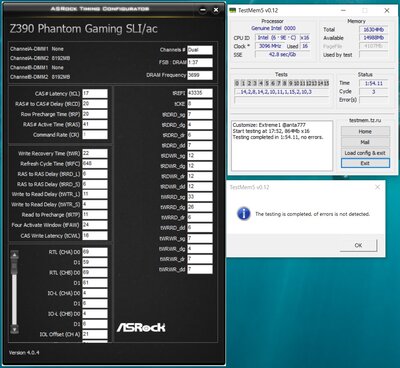Click the Refresh Cycle Time (tRFC) field

click(95, 163)
